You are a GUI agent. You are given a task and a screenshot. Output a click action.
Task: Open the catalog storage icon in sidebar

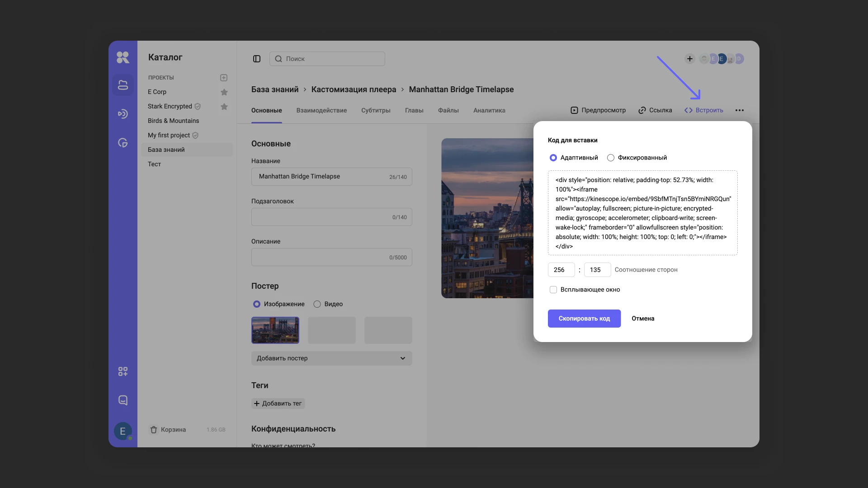(x=123, y=85)
